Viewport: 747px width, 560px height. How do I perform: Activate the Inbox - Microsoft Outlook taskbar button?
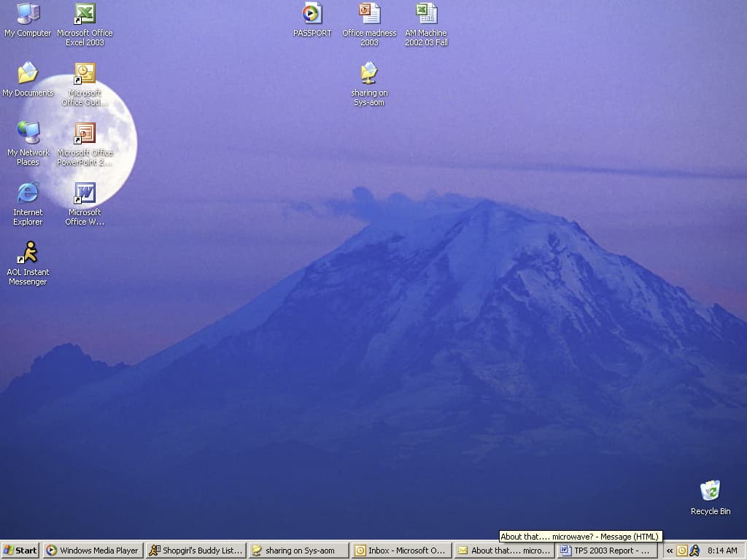(x=400, y=551)
